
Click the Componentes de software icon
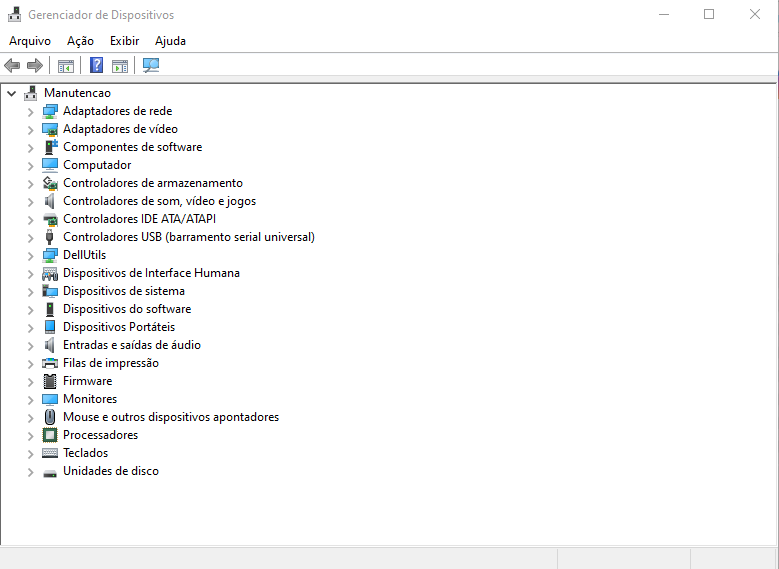[x=50, y=147]
